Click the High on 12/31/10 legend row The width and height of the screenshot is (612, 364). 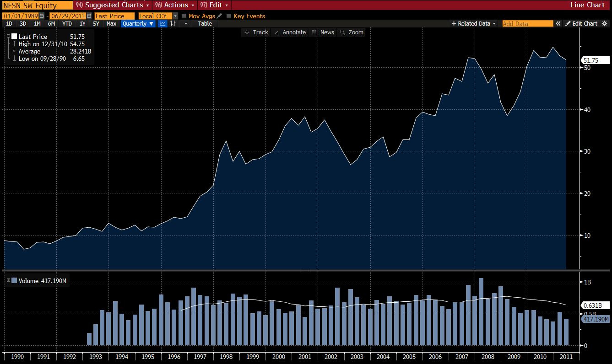[51, 44]
